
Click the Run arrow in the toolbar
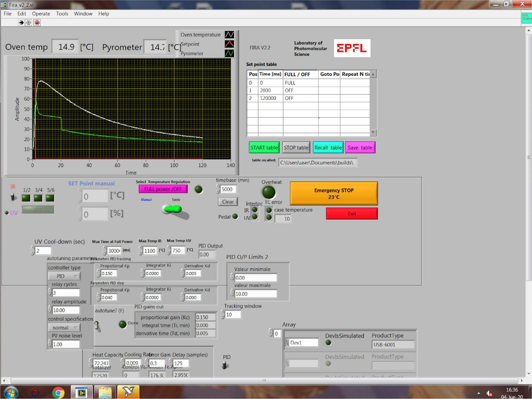(x=21, y=23)
